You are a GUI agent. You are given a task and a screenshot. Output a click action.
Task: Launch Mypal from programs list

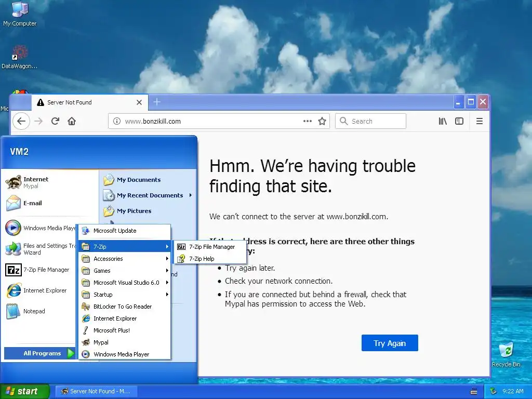[x=125, y=342]
